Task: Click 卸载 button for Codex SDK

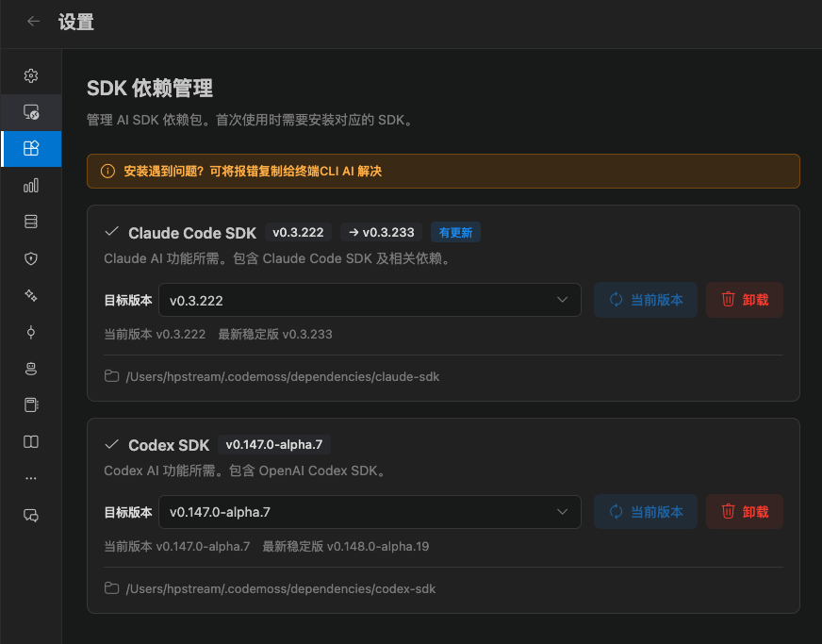Action: 745,512
